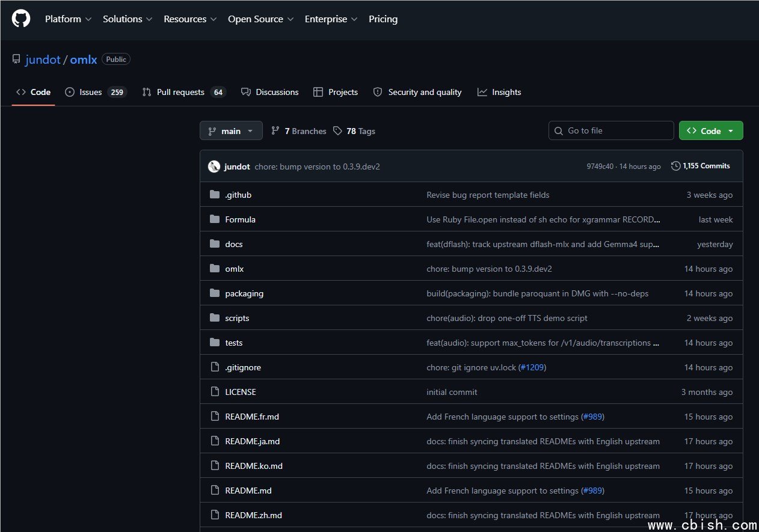Image resolution: width=759 pixels, height=532 pixels.
Task: Click the docs folder icon
Action: 215,244
